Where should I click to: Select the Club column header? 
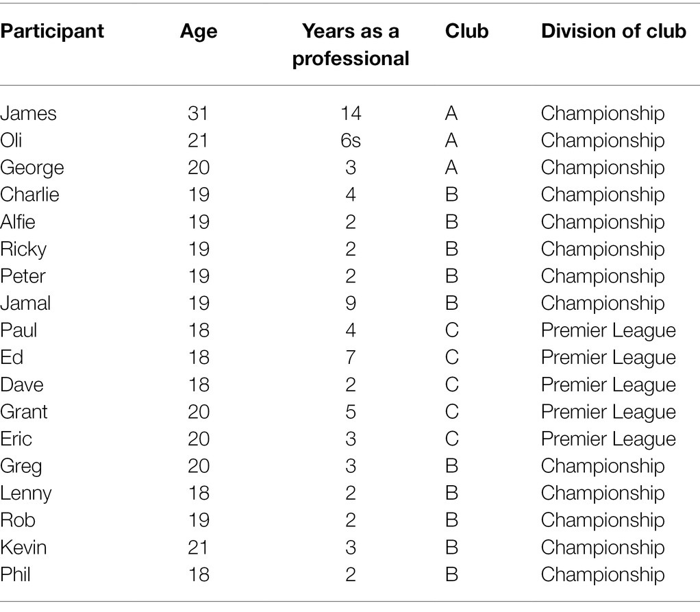(x=466, y=31)
